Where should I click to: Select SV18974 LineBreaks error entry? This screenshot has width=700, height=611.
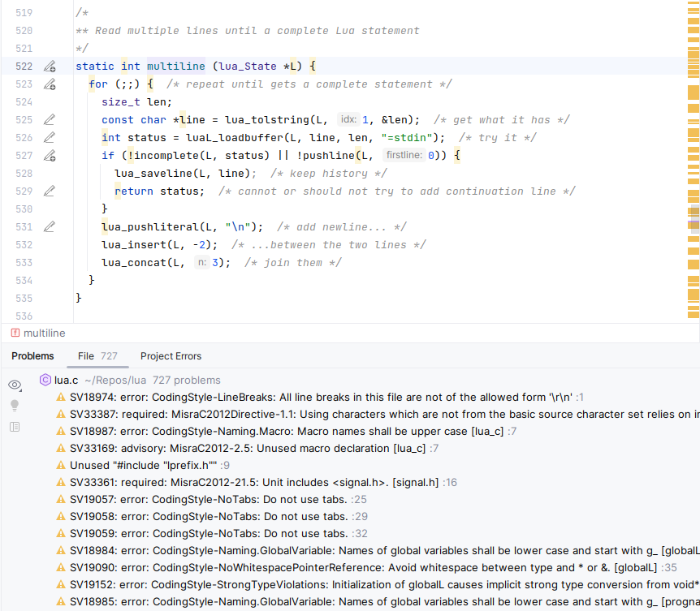[x=320, y=398]
